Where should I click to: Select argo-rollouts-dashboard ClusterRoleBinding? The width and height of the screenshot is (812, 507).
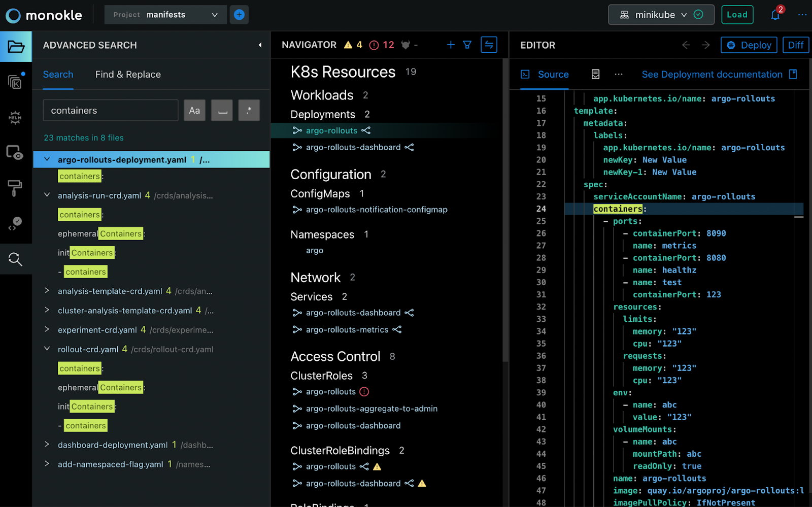point(353,483)
